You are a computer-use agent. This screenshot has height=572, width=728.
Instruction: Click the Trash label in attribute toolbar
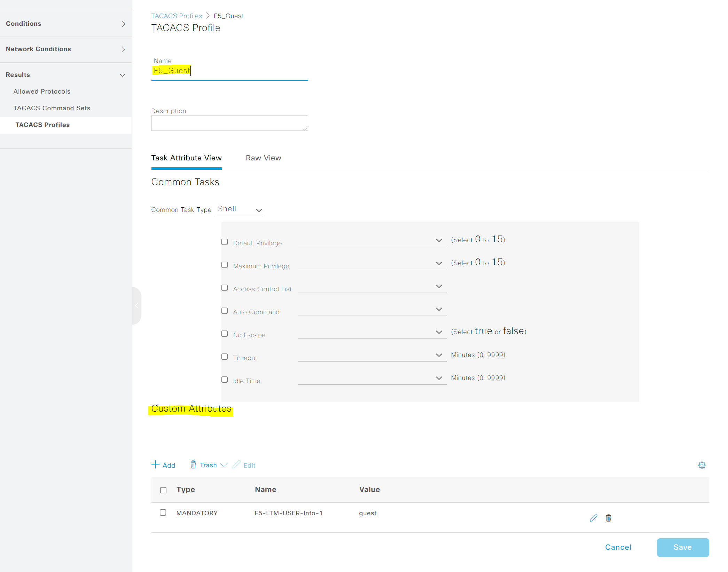(208, 465)
